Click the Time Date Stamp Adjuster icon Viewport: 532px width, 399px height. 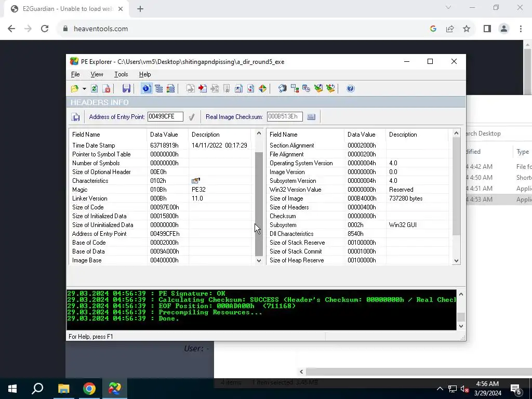tap(307, 88)
